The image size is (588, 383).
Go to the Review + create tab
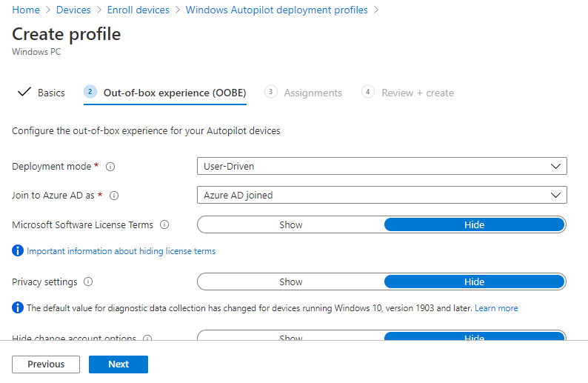[x=417, y=93]
